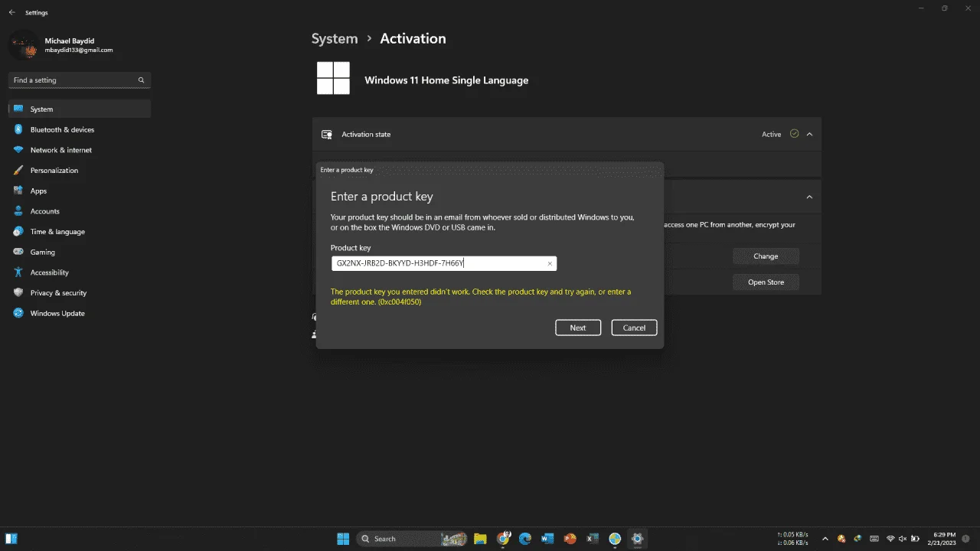This screenshot has height=551, width=980.
Task: Click the Wi-Fi icon in system tray
Action: pos(890,539)
